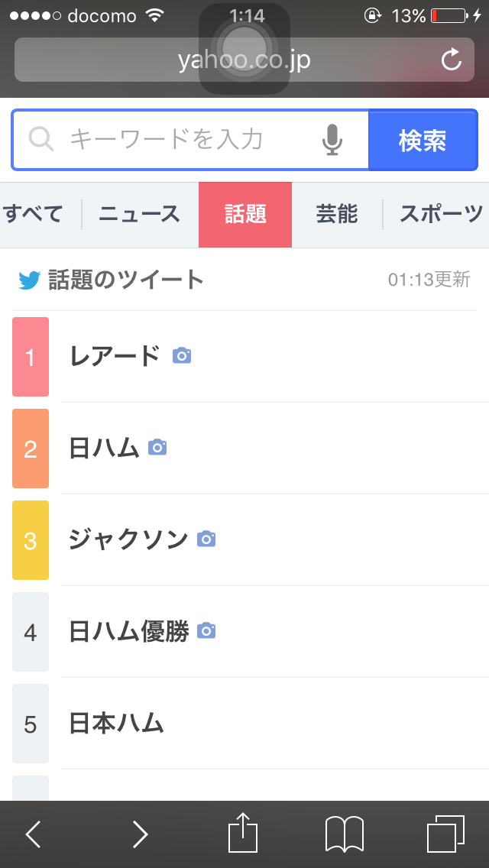Tap the microphone voice search icon

click(332, 140)
